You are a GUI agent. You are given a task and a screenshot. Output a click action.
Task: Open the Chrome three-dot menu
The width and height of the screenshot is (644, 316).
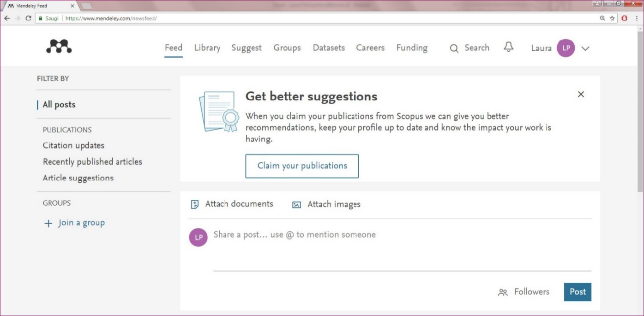[637, 18]
